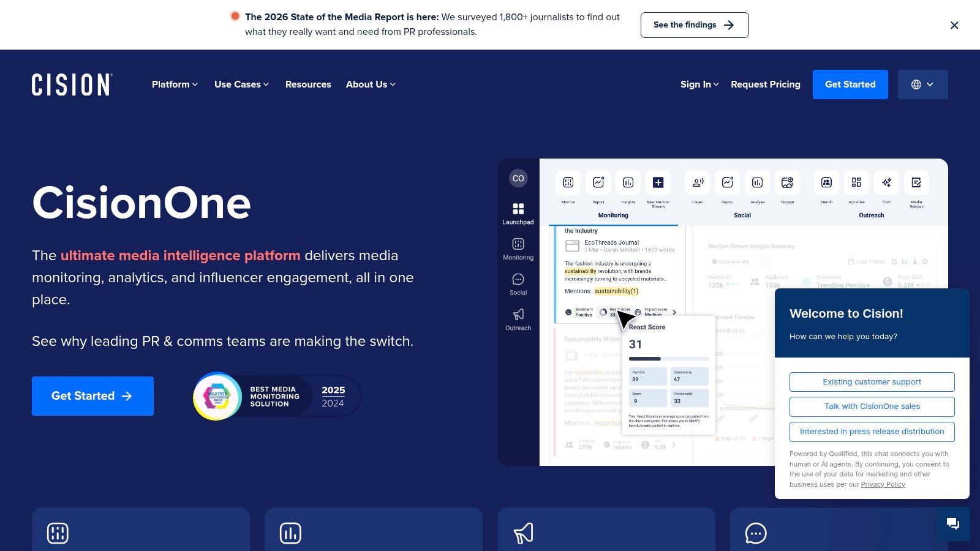Screen dimensions: 980x551
Task: Open the Sign In dropdown
Action: (x=699, y=84)
